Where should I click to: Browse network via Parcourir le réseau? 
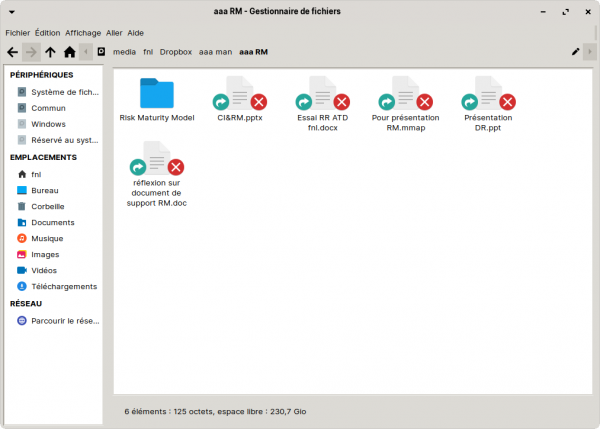[64, 321]
